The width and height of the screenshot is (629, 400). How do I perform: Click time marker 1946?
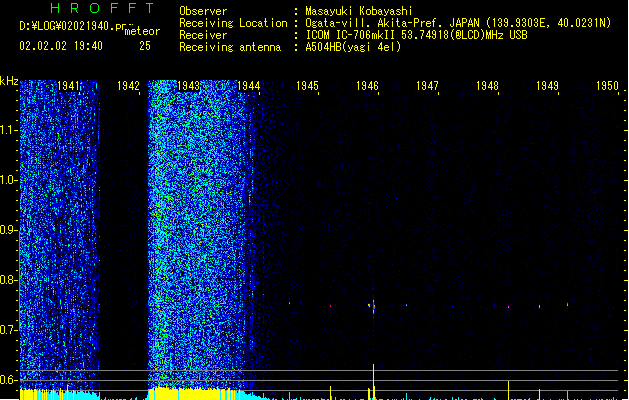[x=367, y=86]
